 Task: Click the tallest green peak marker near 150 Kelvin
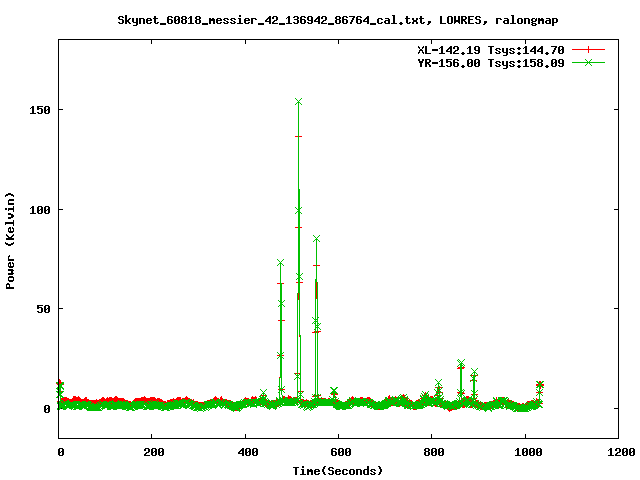[x=298, y=102]
